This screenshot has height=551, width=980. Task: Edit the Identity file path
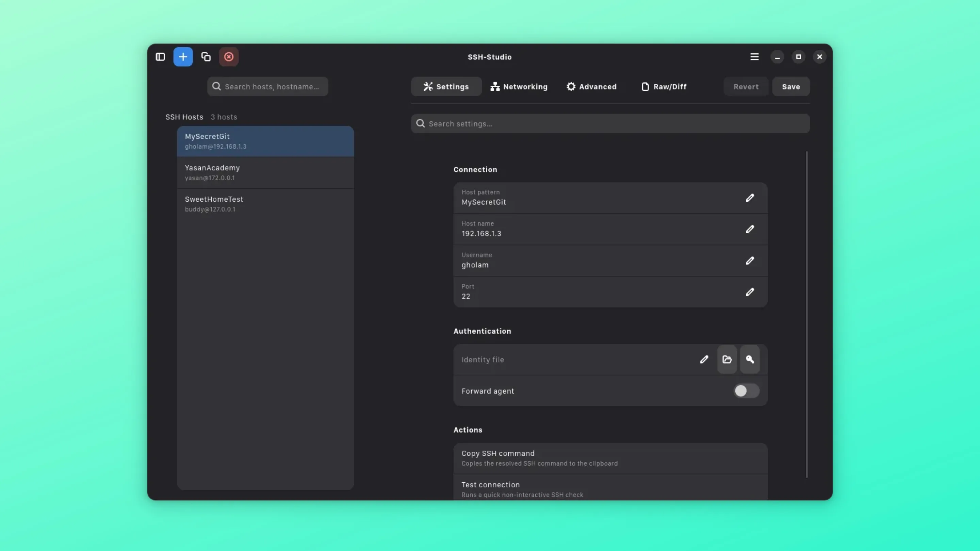pyautogui.click(x=704, y=360)
